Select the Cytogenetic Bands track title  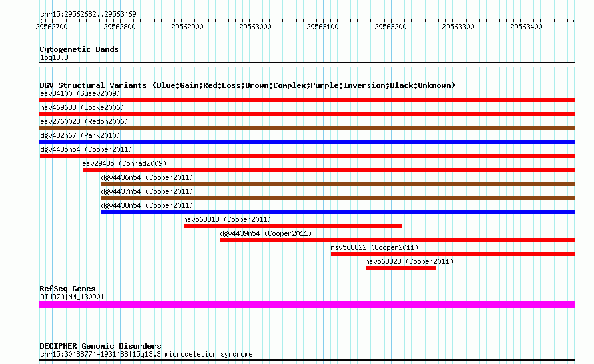[79, 49]
